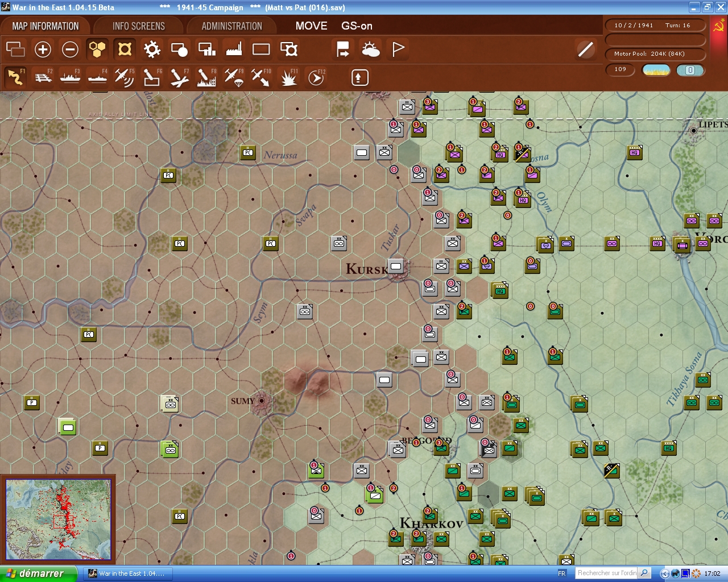Open the MAP INFORMATION tab
The height and width of the screenshot is (582, 728).
pyautogui.click(x=45, y=26)
